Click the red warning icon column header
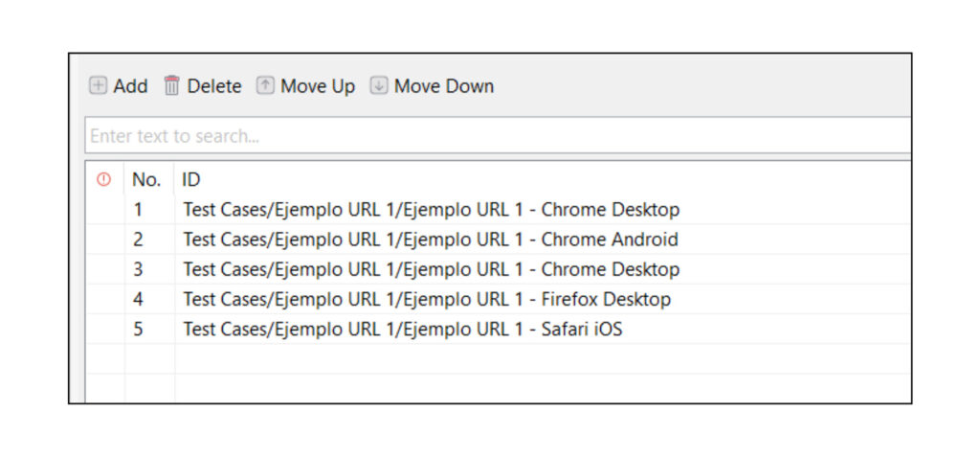The height and width of the screenshot is (457, 980). (104, 179)
